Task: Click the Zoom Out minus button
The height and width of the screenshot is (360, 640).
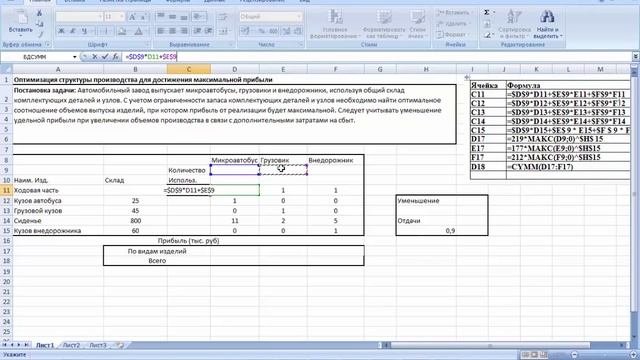Action: click(574, 355)
